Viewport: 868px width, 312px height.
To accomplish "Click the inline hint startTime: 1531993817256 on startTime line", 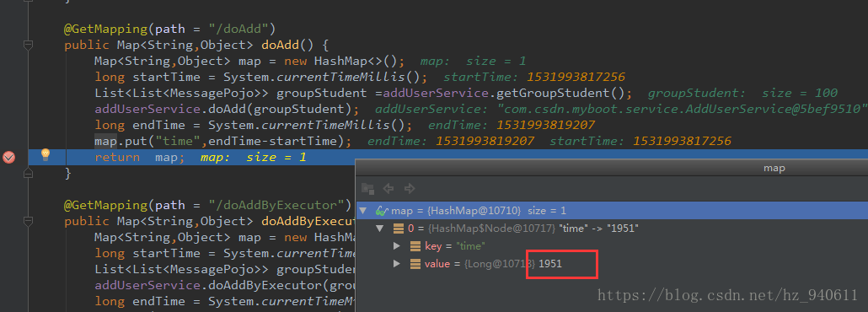I will pyautogui.click(x=534, y=77).
